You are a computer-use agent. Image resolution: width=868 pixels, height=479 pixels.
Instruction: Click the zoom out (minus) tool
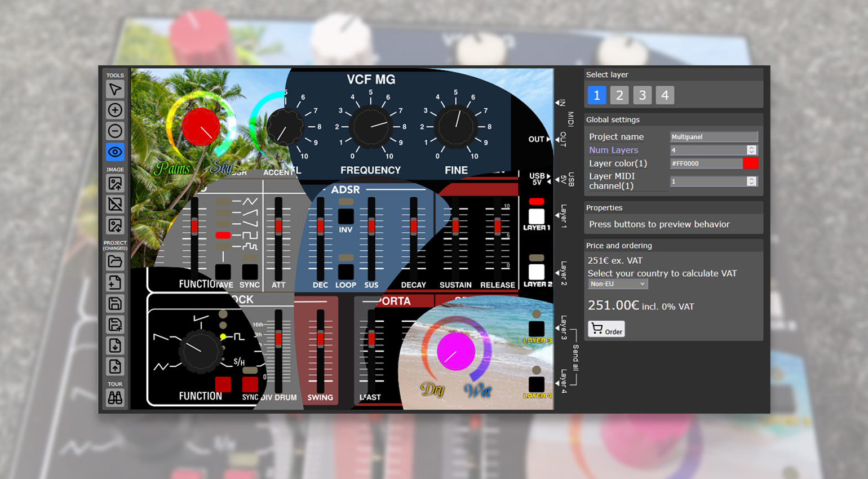pyautogui.click(x=115, y=131)
